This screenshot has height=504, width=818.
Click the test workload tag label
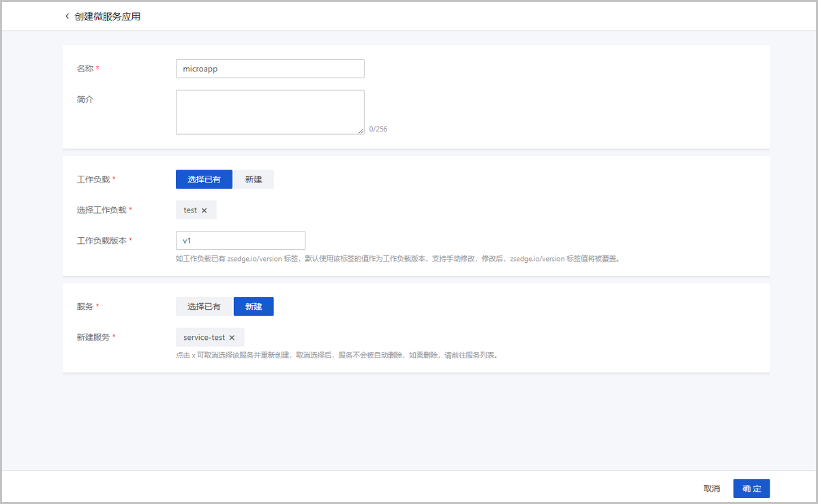coord(190,210)
